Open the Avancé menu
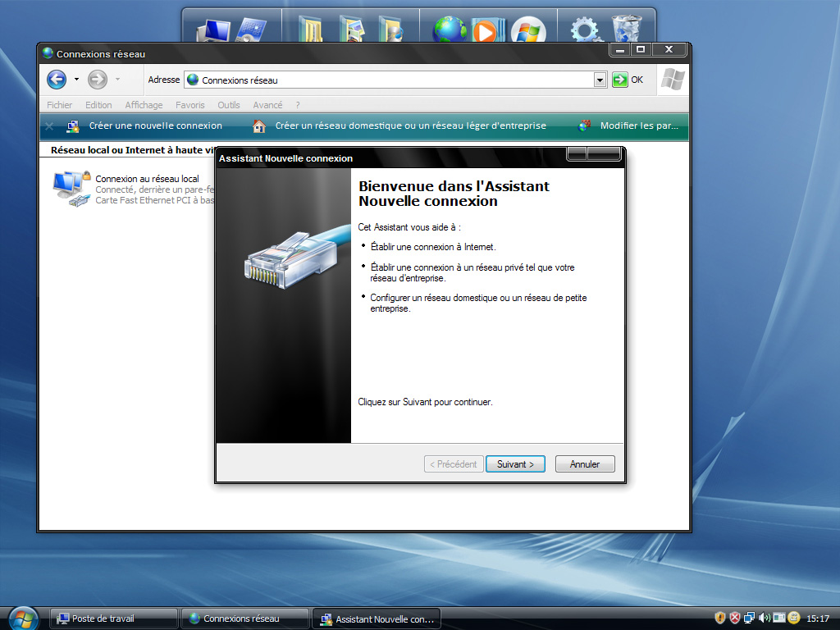 coord(267,105)
